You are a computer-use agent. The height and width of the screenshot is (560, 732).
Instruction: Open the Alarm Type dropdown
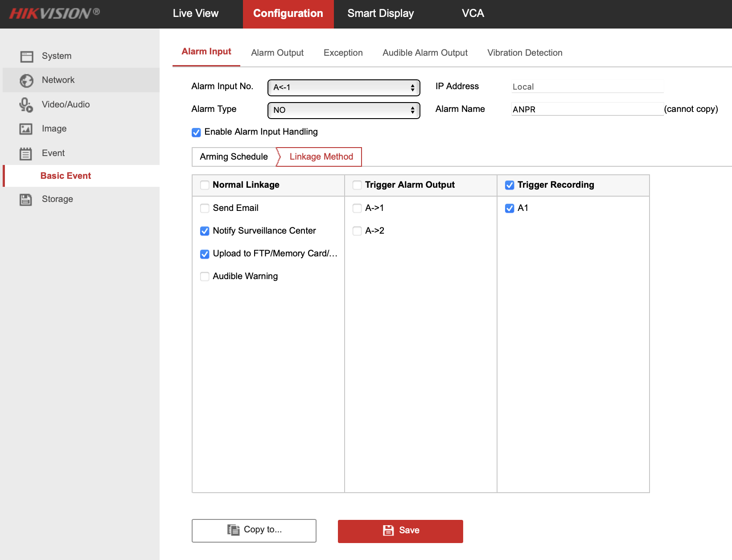coord(343,111)
